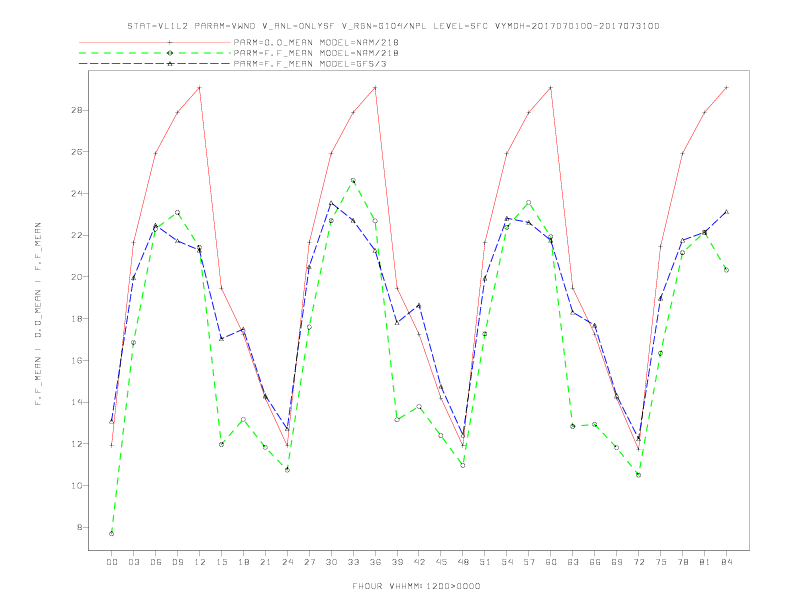Click x-axis forecast hour label 69
Image resolution: width=792 pixels, height=612 pixels.
pyautogui.click(x=617, y=562)
